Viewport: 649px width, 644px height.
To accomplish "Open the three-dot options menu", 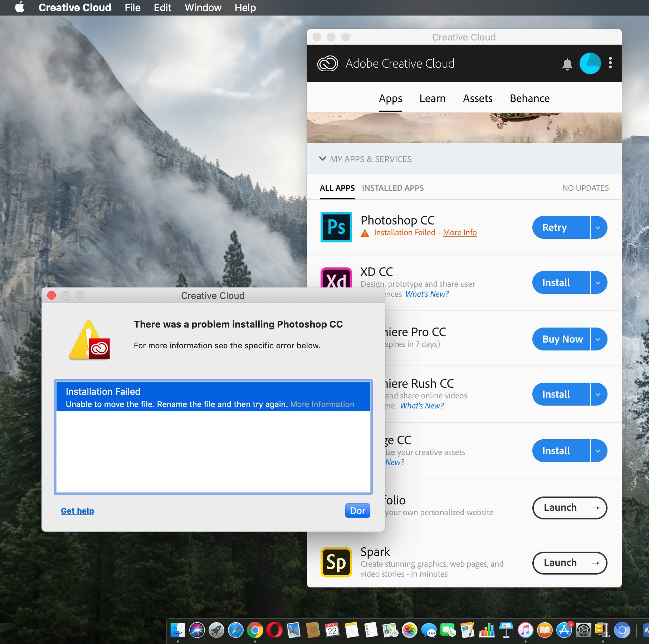I will click(x=610, y=63).
